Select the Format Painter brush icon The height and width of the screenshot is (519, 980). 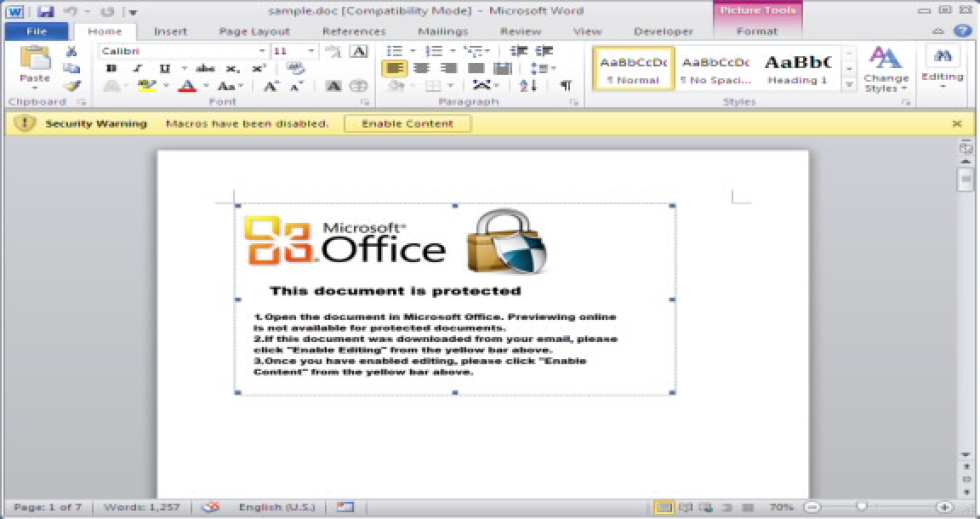coord(72,86)
